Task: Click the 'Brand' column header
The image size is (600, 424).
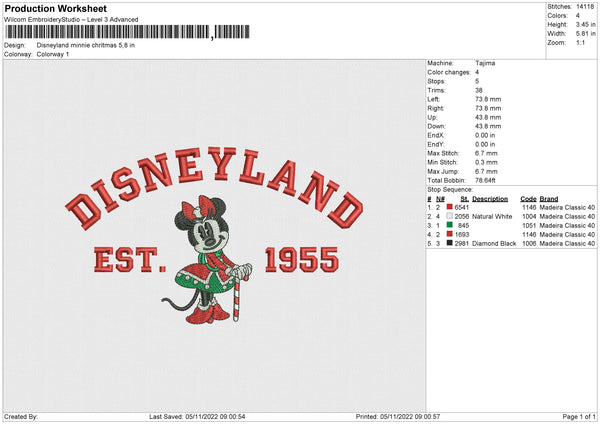Action: [549, 199]
